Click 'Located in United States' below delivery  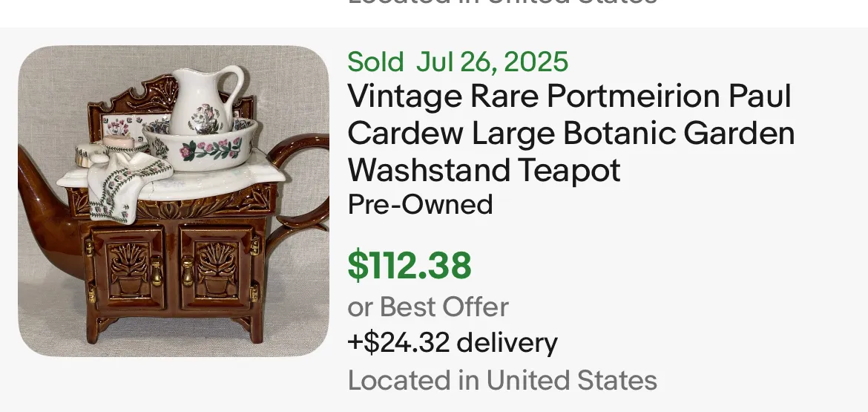pos(502,380)
